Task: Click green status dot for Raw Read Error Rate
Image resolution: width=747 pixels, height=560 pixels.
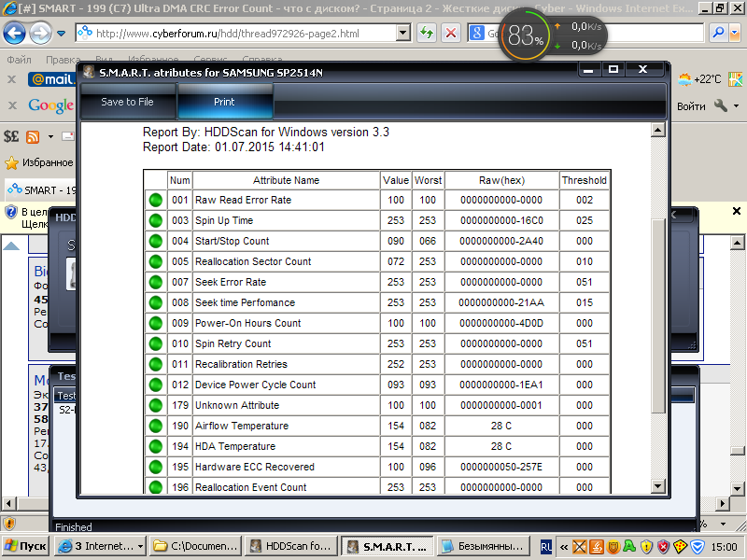Action: pyautogui.click(x=156, y=200)
